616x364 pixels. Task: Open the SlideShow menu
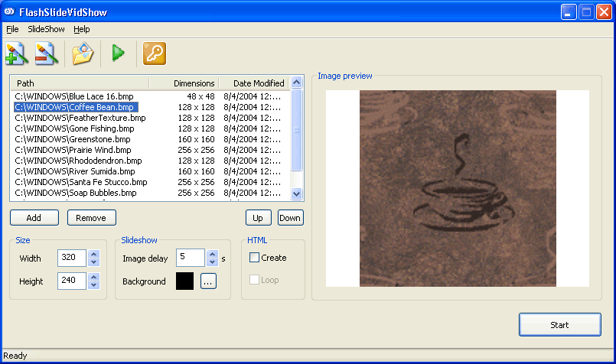(46, 29)
